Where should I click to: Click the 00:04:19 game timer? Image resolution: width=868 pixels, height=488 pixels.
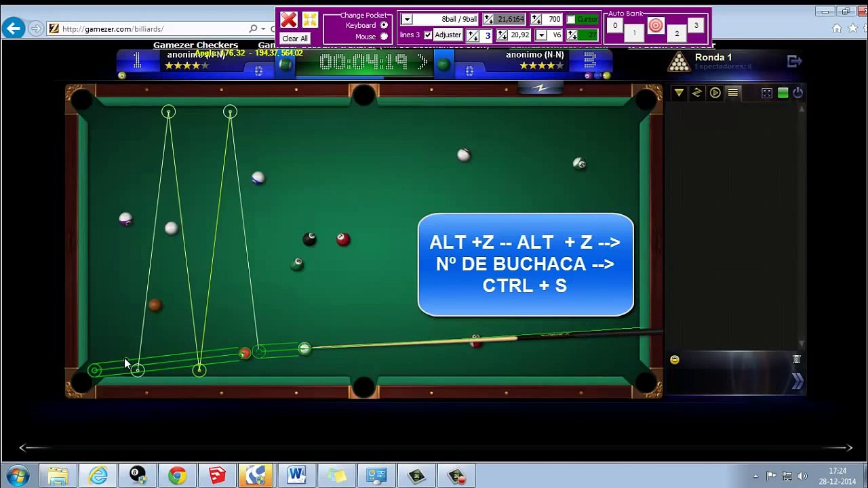363,62
